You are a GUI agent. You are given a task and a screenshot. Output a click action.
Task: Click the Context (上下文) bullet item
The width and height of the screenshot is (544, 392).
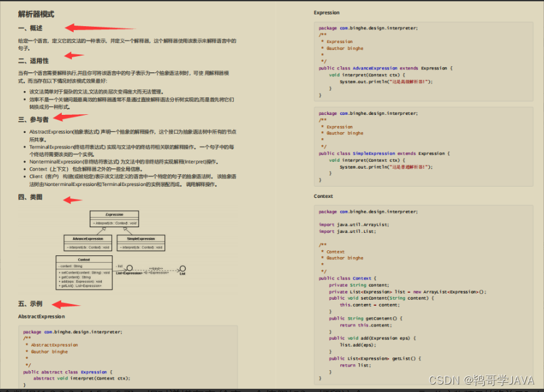click(x=86, y=169)
